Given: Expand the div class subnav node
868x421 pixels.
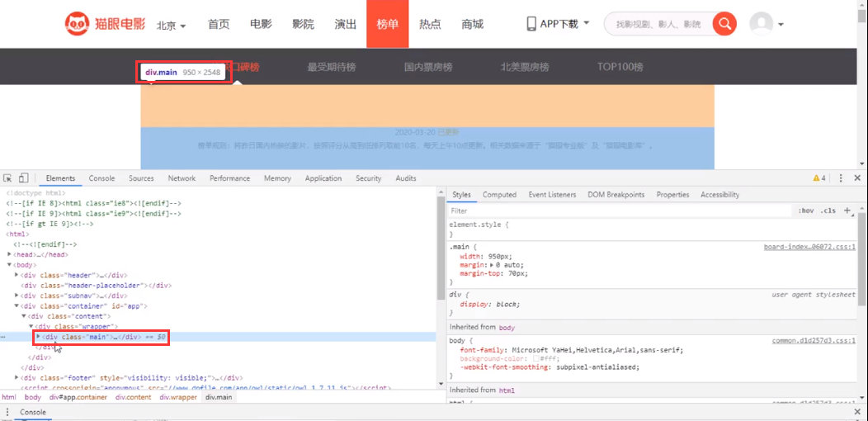Looking at the screenshot, I should tap(17, 296).
